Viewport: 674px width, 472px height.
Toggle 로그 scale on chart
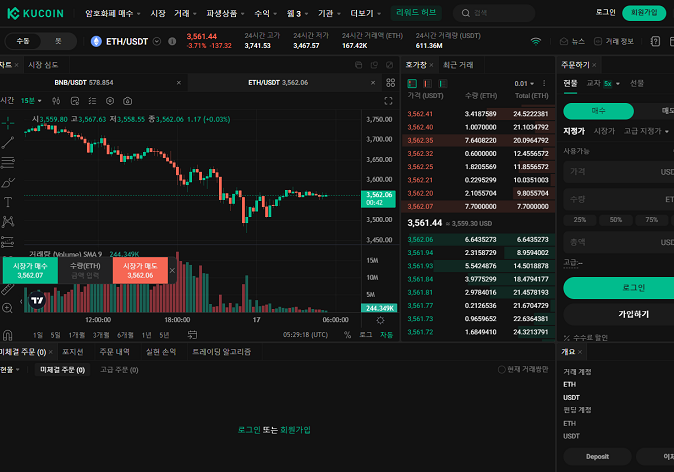pos(365,335)
